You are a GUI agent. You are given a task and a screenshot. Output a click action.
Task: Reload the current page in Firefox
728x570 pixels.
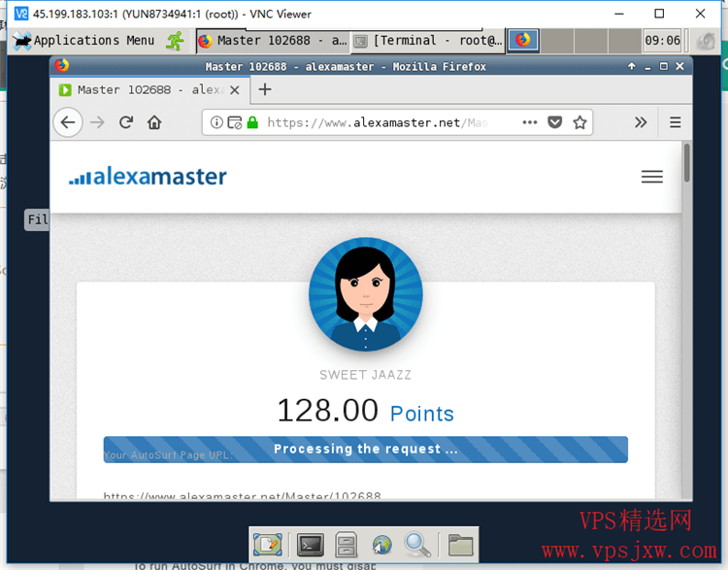[x=125, y=122]
